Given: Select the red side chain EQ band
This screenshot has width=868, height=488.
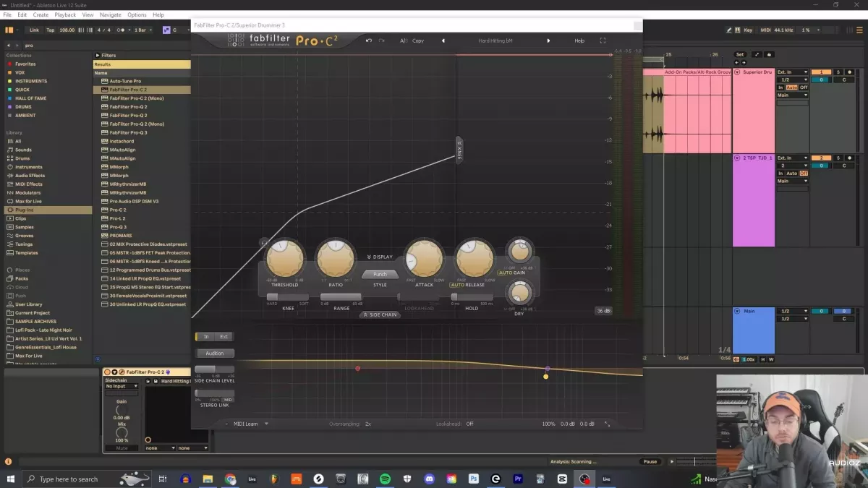Looking at the screenshot, I should pyautogui.click(x=357, y=369).
